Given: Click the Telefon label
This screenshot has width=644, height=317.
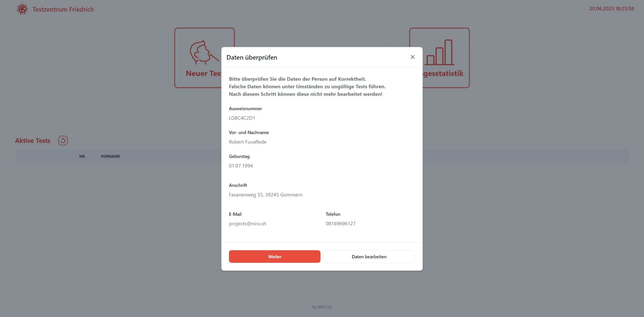Looking at the screenshot, I should (x=333, y=214).
